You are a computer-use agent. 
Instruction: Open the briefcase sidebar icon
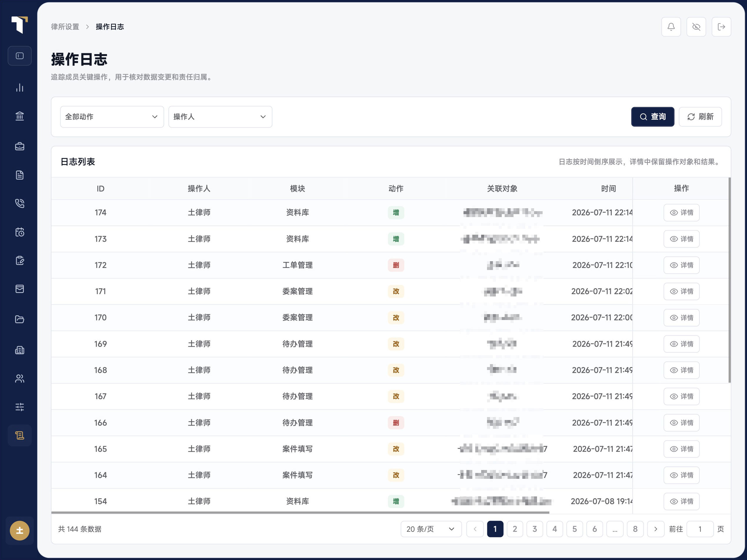[x=20, y=146]
